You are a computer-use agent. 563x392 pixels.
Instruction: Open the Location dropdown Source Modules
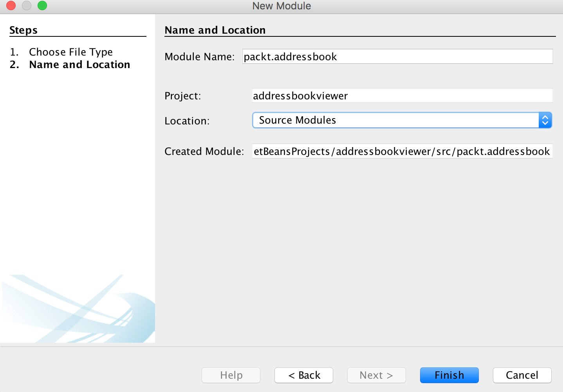click(402, 120)
